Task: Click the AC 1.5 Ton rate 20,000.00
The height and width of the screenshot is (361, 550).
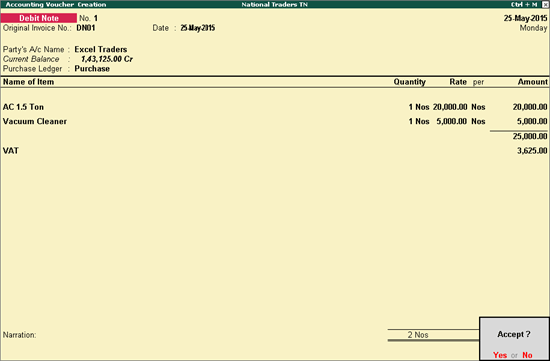Action: click(x=450, y=107)
